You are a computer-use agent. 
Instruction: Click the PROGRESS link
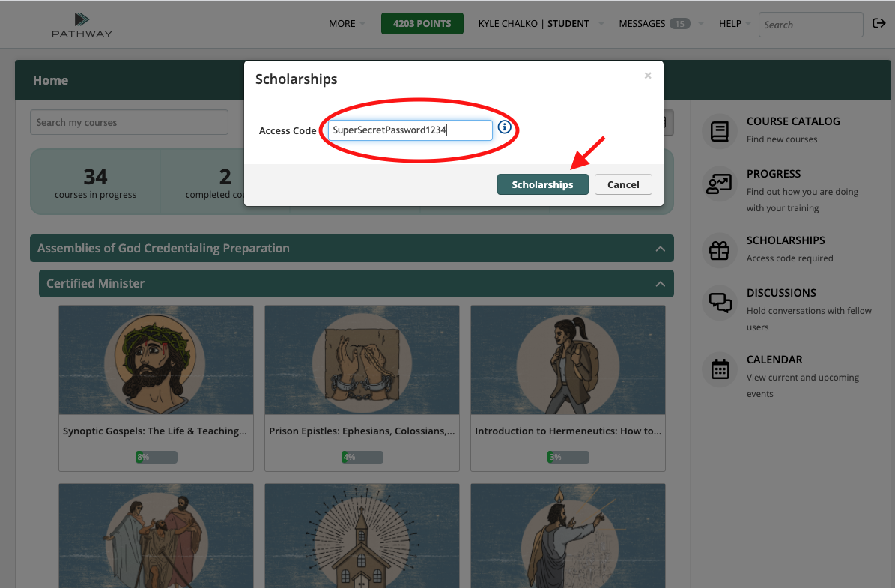774,174
